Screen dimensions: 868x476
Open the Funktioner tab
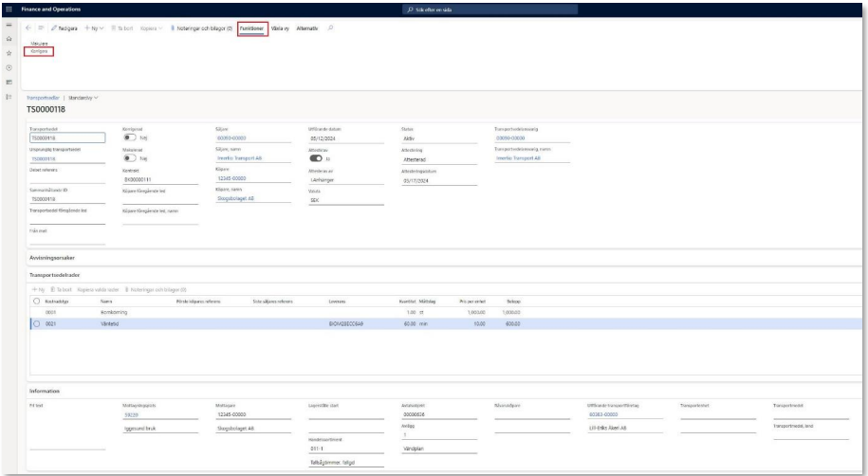coord(252,28)
